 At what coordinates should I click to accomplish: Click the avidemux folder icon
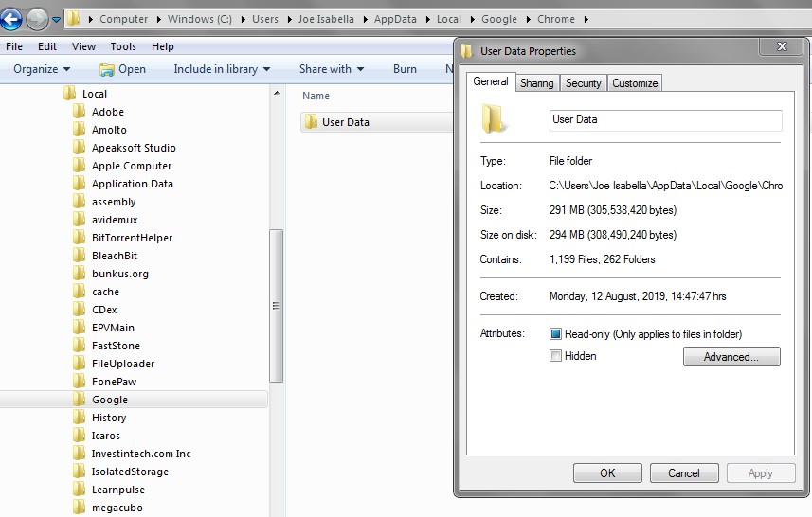79,220
